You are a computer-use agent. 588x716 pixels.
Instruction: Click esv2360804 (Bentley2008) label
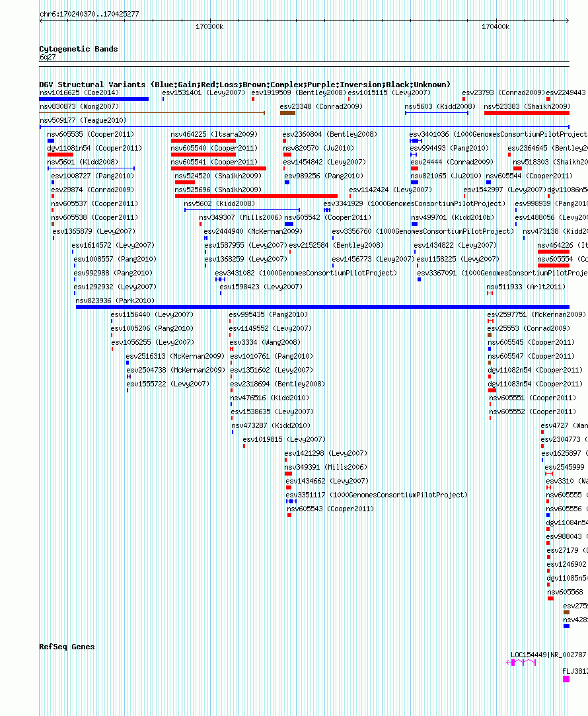[x=330, y=134]
